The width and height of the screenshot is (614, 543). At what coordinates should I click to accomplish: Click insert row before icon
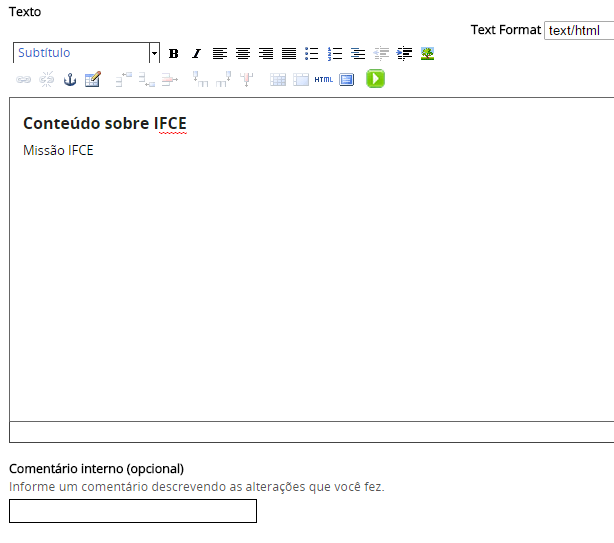click(x=124, y=79)
